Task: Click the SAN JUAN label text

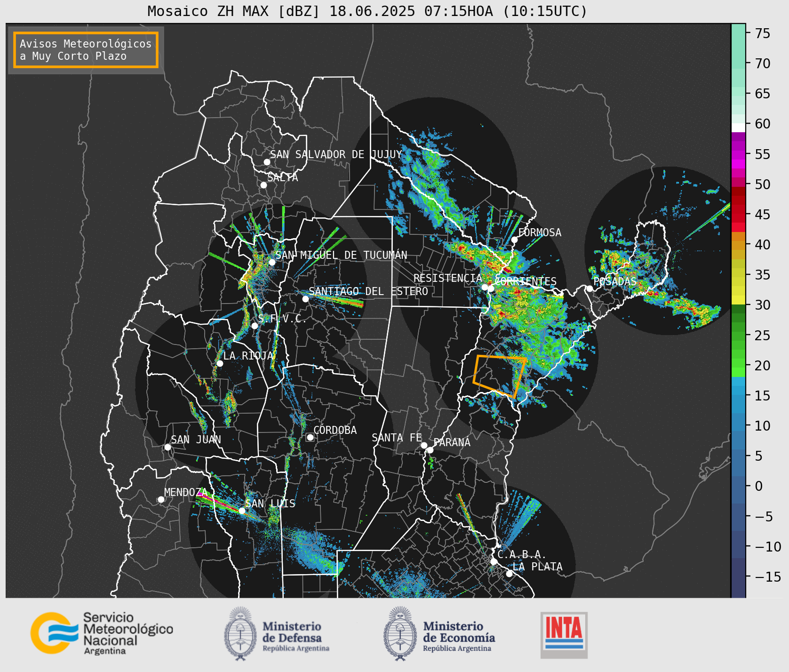Action: pos(196,440)
